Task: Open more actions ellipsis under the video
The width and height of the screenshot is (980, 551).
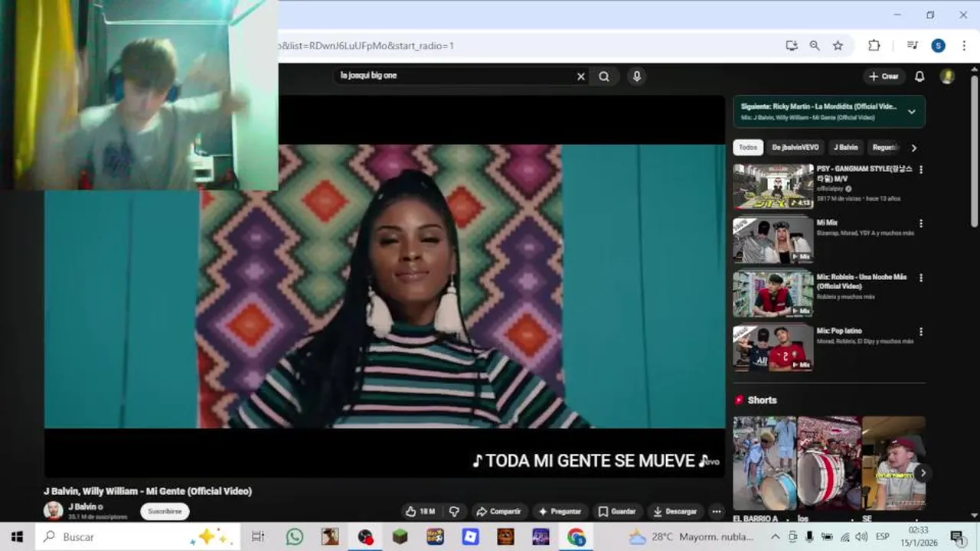Action: pos(716,511)
